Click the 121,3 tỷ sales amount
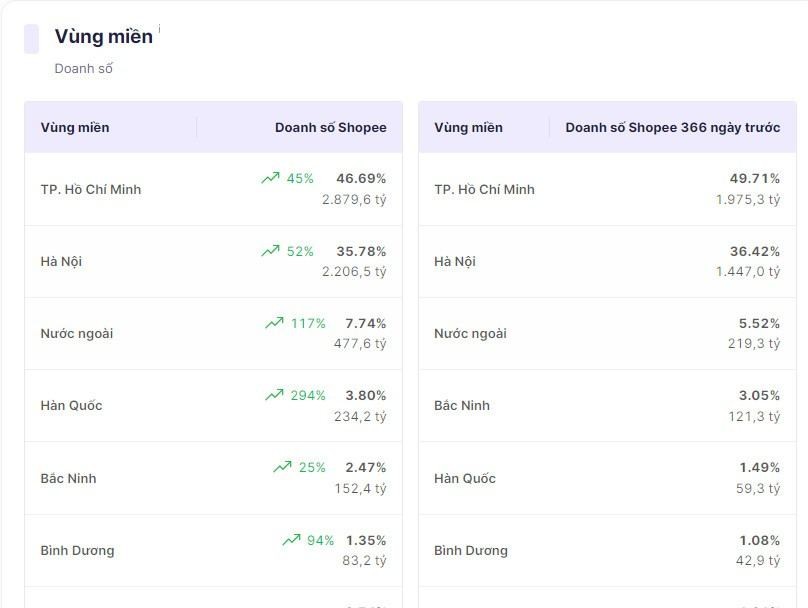 [x=754, y=416]
